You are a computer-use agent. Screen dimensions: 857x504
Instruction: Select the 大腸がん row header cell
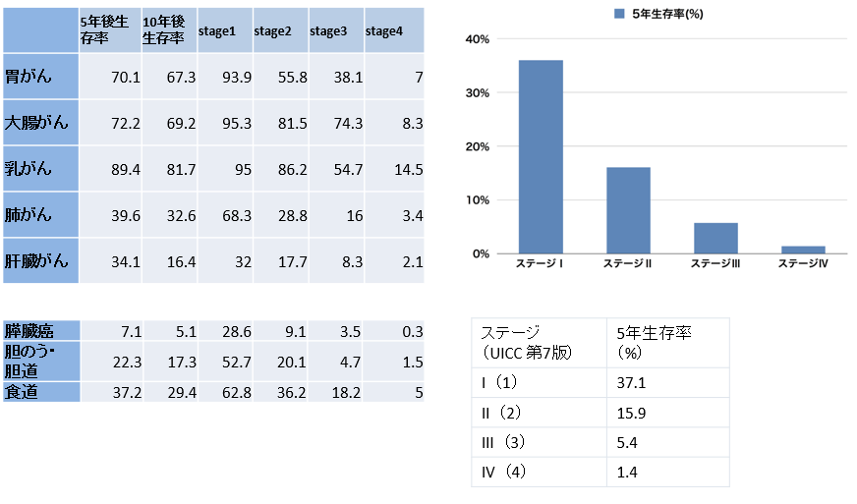point(41,123)
